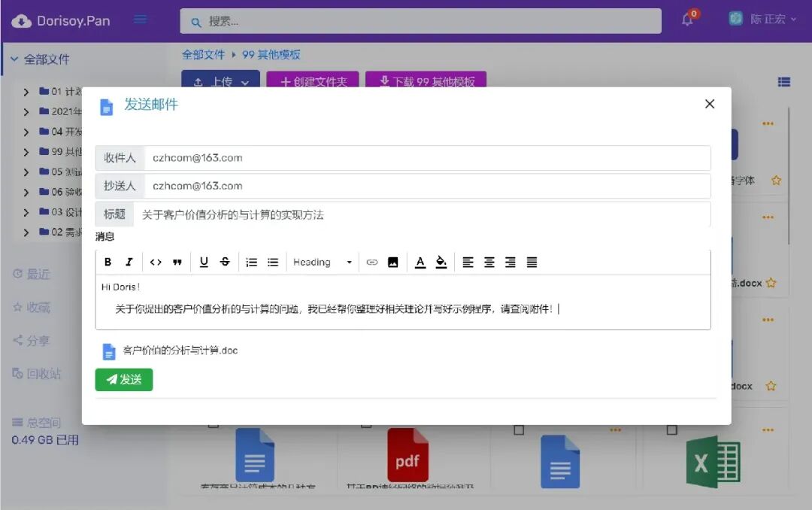This screenshot has height=510, width=812.
Task: Apply bold formatting in the message editor
Action: [x=108, y=262]
